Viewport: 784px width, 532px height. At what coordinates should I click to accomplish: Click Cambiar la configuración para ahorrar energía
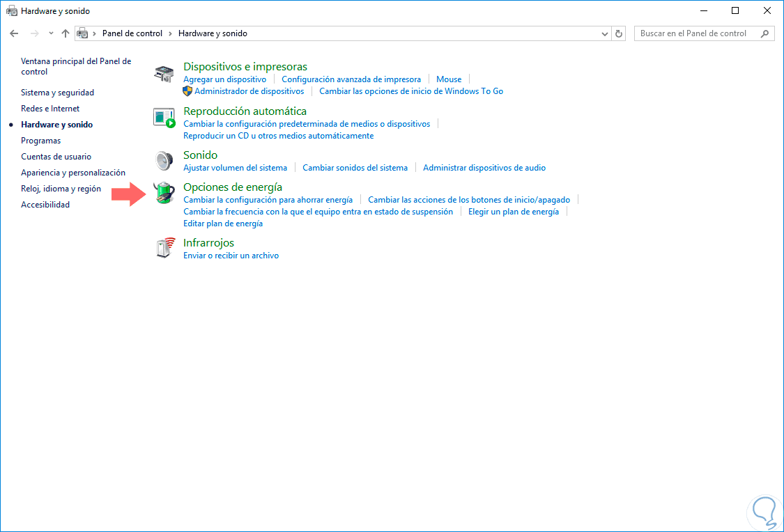tap(268, 200)
